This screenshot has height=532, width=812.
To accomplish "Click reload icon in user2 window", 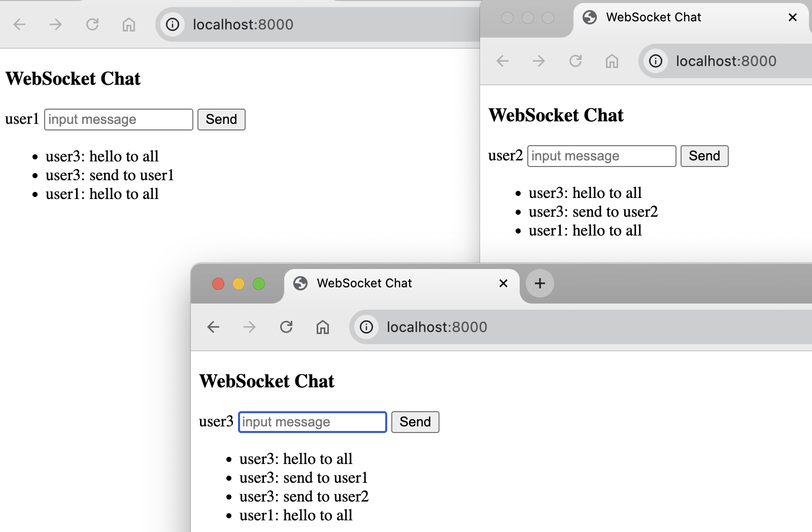I will [x=576, y=61].
